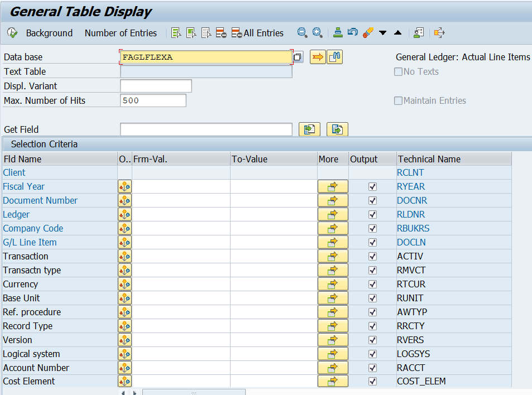Screen dimensions: 532x395
Task: Click the horizontal scrollbar at bottom
Action: (193, 392)
